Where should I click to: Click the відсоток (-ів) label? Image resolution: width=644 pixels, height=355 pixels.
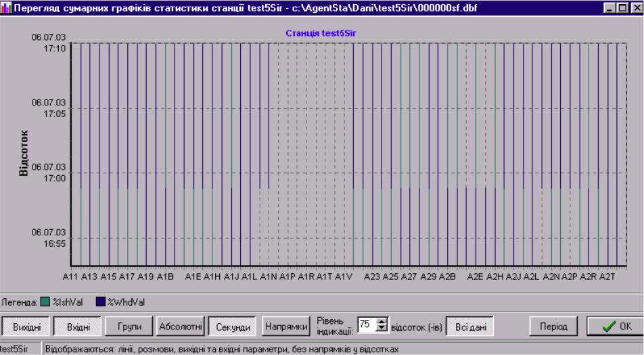point(417,327)
